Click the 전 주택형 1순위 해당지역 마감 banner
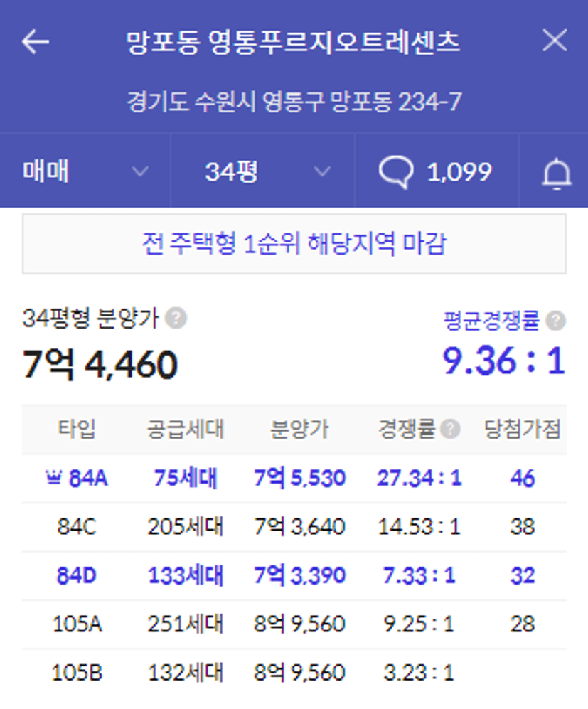588x709 pixels. coord(294,244)
